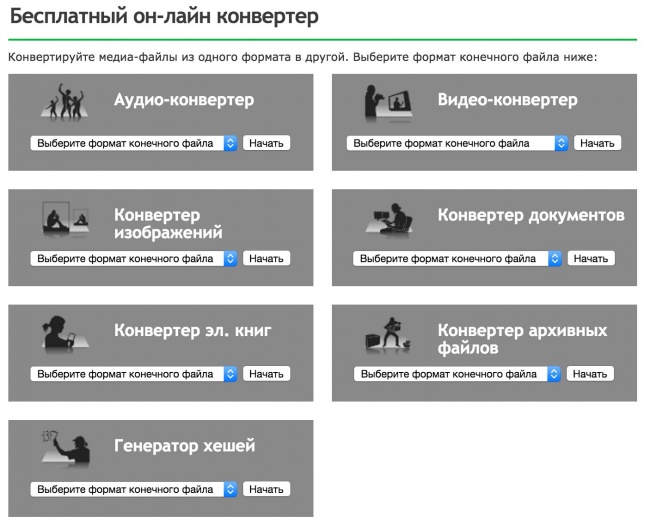The width and height of the screenshot is (650, 528).
Task: Click the Конвертер эл. книг heading
Action: (192, 330)
